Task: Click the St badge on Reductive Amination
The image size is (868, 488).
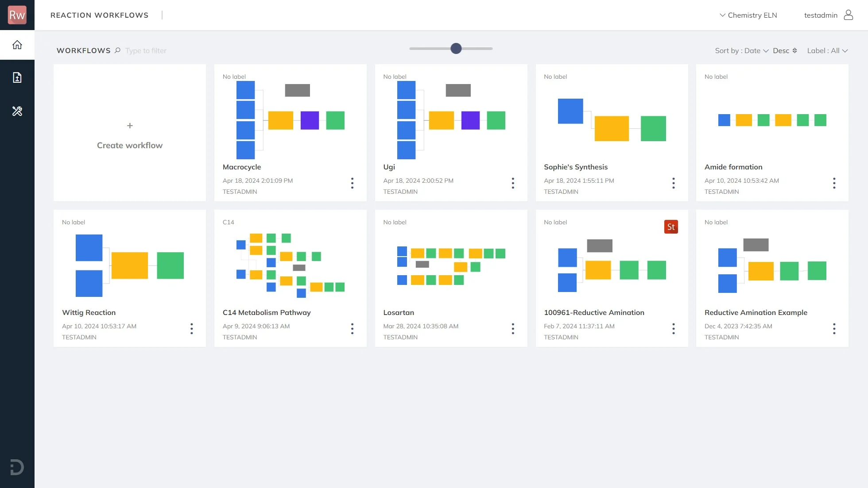Action: (x=670, y=227)
